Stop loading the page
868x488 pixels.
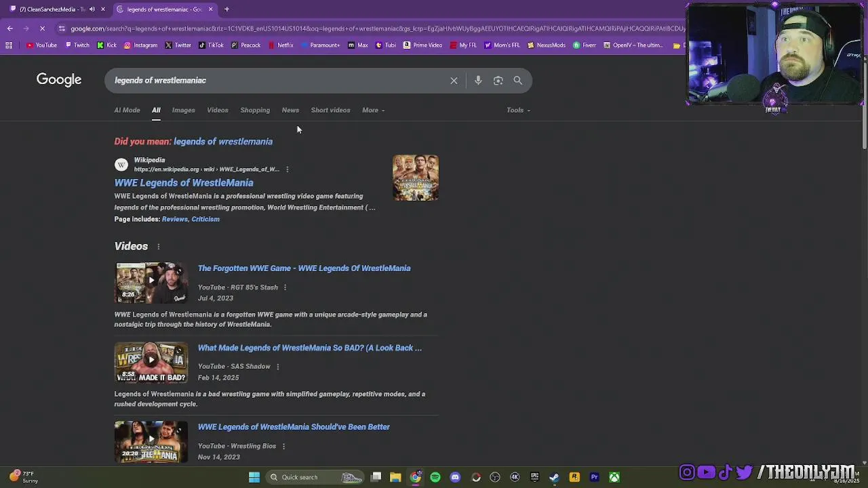point(42,28)
